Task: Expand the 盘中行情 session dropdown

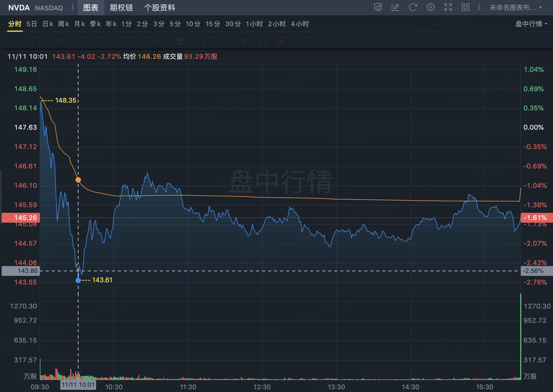Action: (x=531, y=24)
